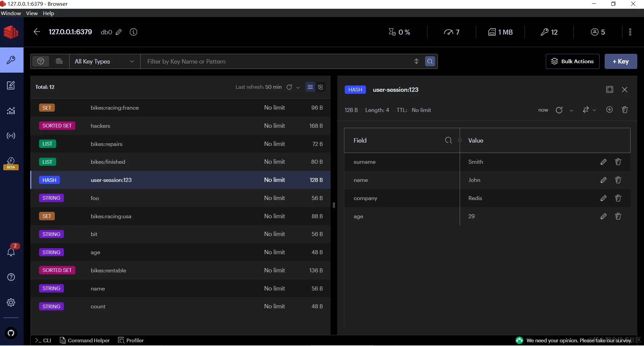Open the View menu
Viewport: 644px width, 346px height.
32,13
